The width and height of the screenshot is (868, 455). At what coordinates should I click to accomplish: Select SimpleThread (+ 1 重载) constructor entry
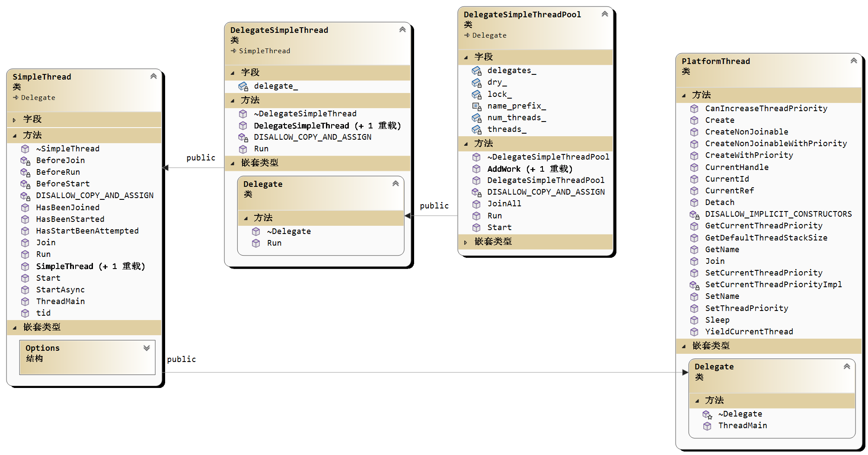pos(91,266)
